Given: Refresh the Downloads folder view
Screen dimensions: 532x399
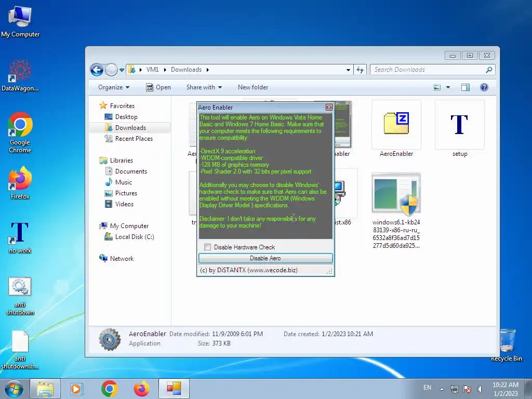Looking at the screenshot, I should pos(360,70).
